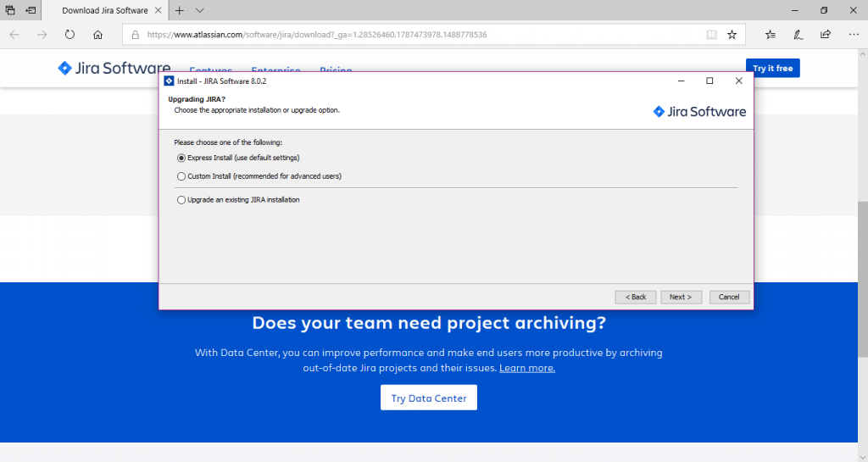Click 'Does your team need project archiving?' heading

click(x=429, y=323)
